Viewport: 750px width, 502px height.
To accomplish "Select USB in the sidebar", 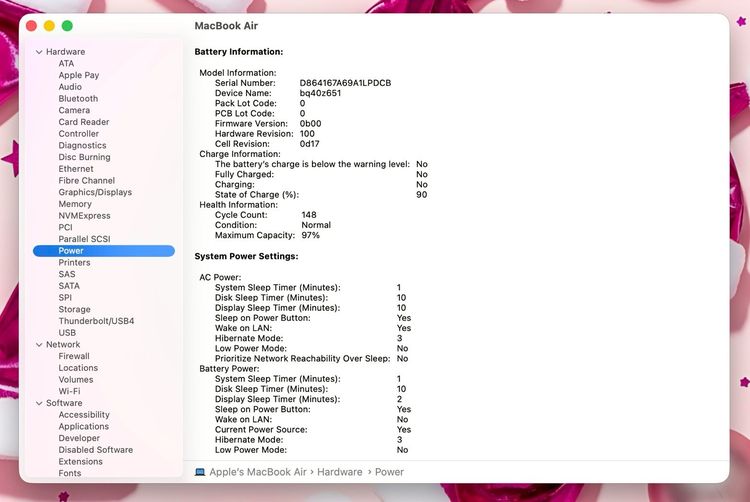I will click(x=67, y=333).
